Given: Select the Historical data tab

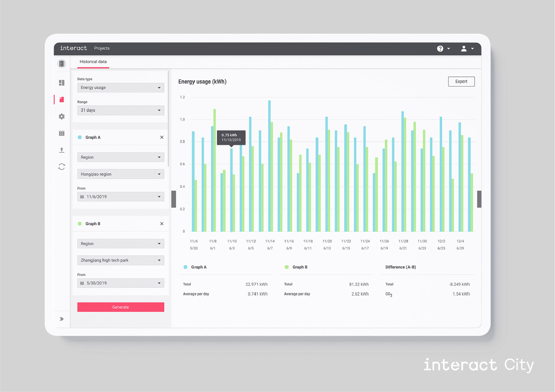Looking at the screenshot, I should (x=93, y=62).
